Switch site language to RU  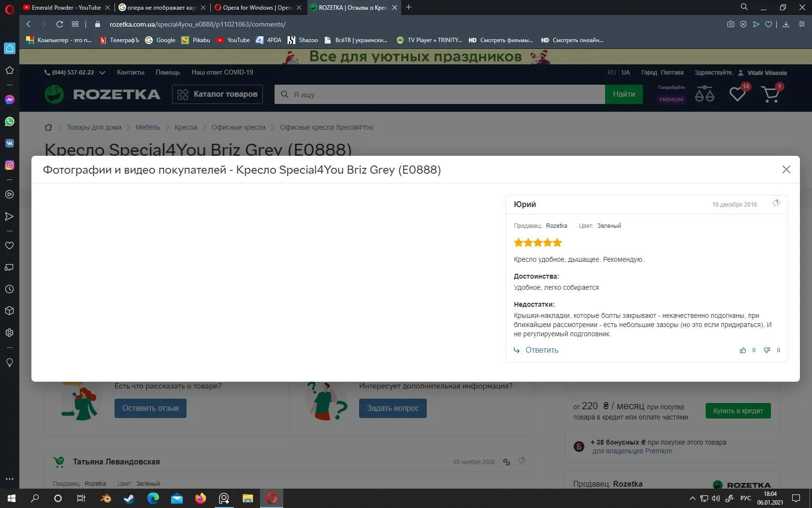click(611, 73)
